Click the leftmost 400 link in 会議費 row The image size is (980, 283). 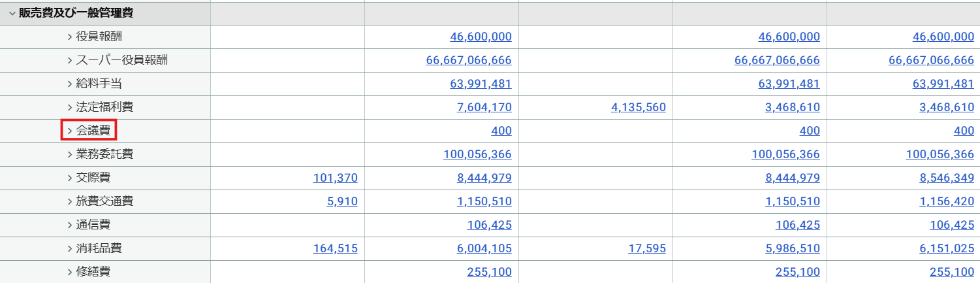(501, 131)
